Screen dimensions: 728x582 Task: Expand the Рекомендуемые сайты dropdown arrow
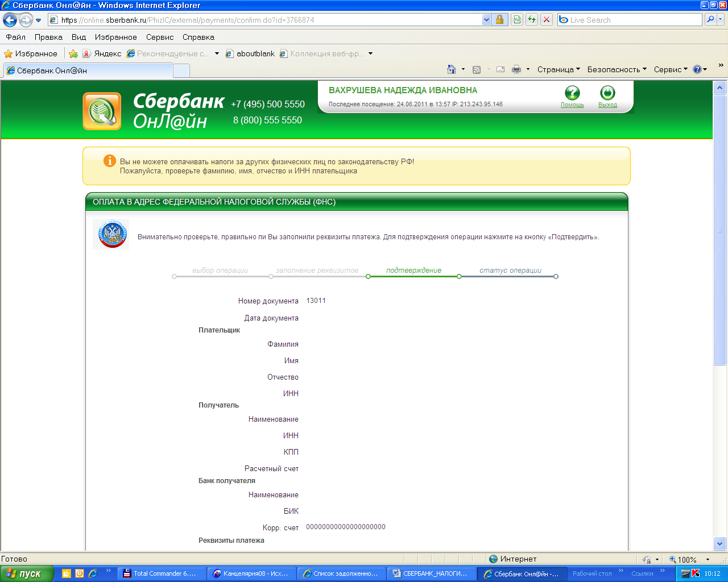pyautogui.click(x=217, y=53)
